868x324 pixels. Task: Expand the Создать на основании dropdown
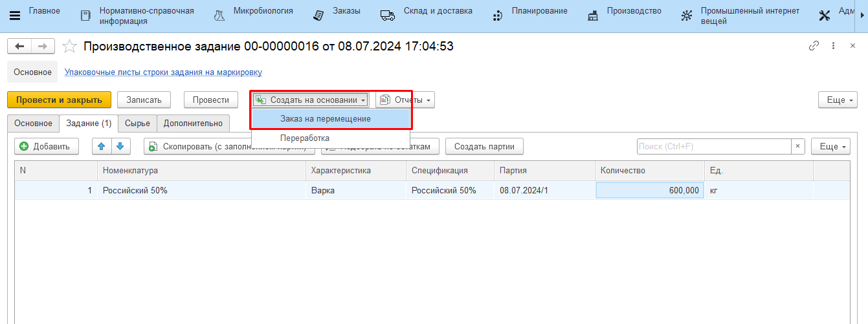click(x=311, y=100)
